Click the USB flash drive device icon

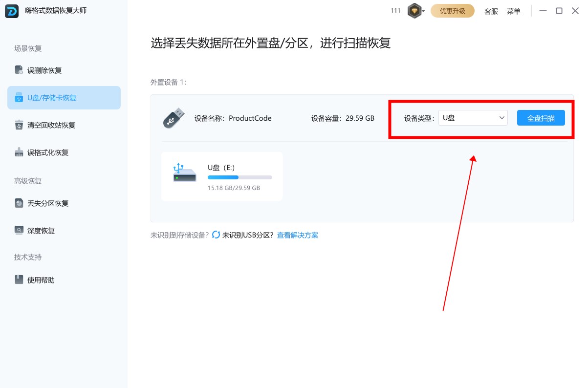(x=174, y=118)
